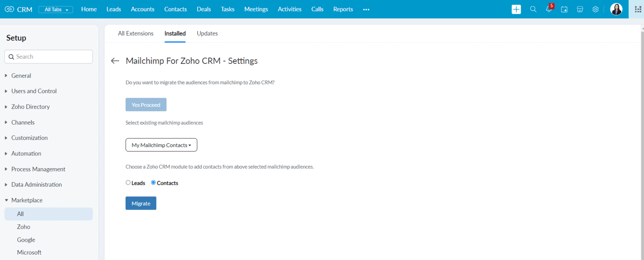The height and width of the screenshot is (260, 644).
Task: Open the calendar icon in top bar
Action: [x=564, y=9]
